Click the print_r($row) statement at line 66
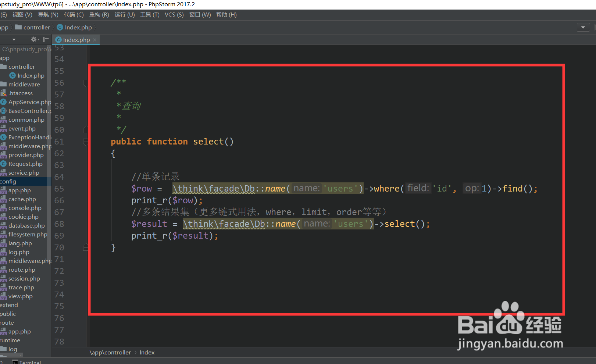Viewport: 596px width, 364px height. coord(167,200)
